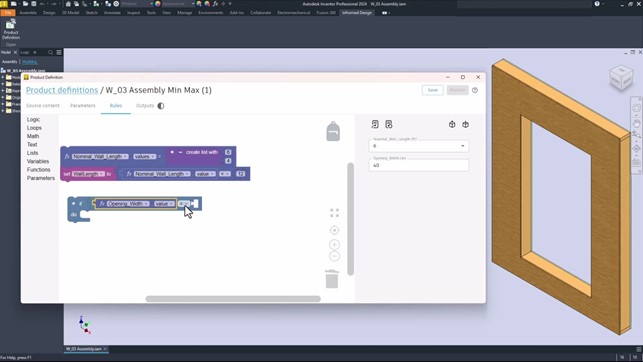Expand the first folder in the model tree
The image size is (643, 362).
click(x=3, y=77)
